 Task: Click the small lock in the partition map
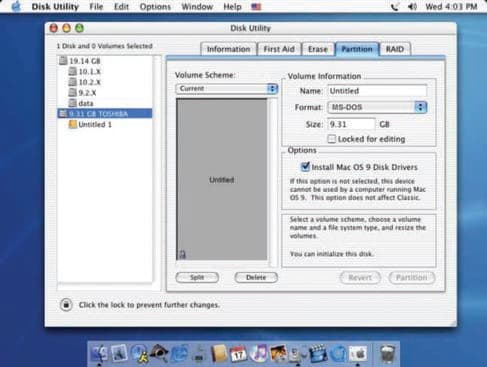click(x=182, y=254)
